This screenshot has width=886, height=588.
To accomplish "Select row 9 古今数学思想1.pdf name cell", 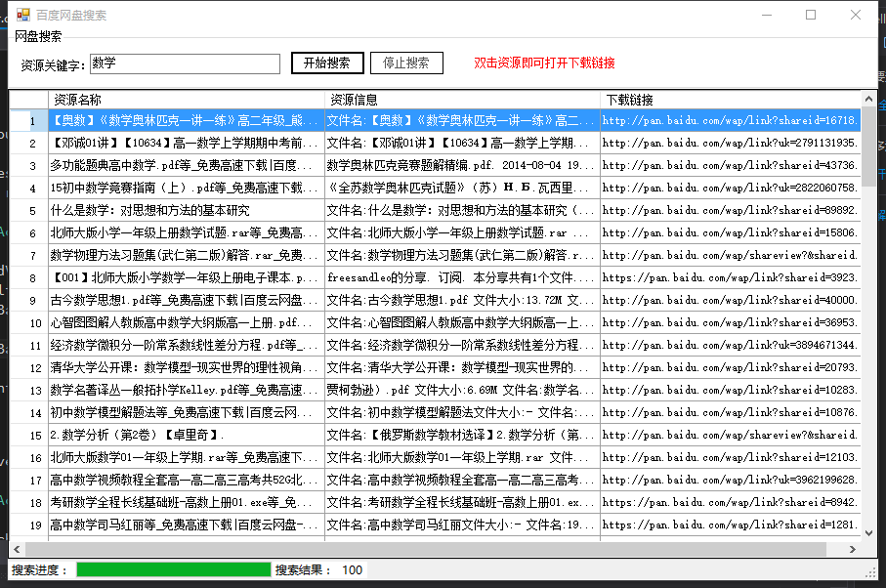I will [187, 300].
